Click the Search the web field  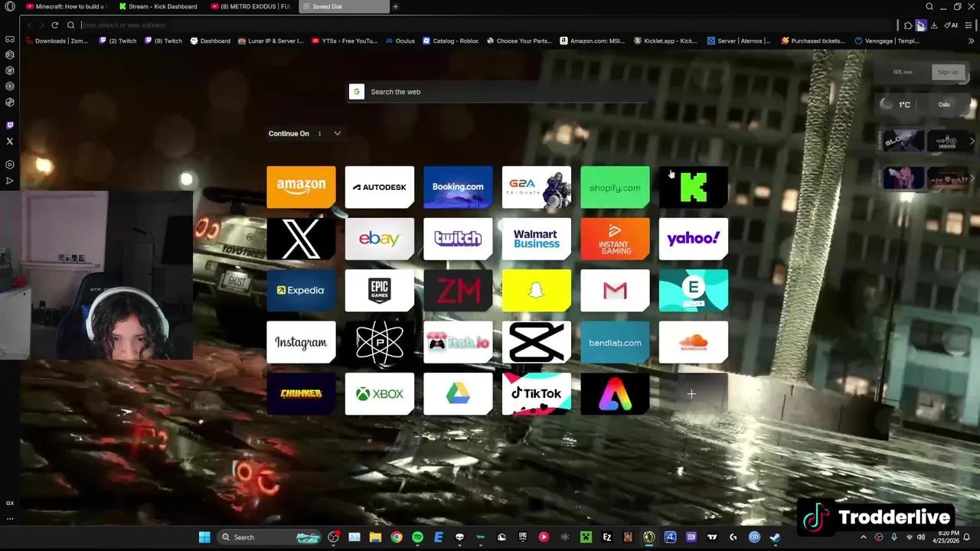pos(498,92)
